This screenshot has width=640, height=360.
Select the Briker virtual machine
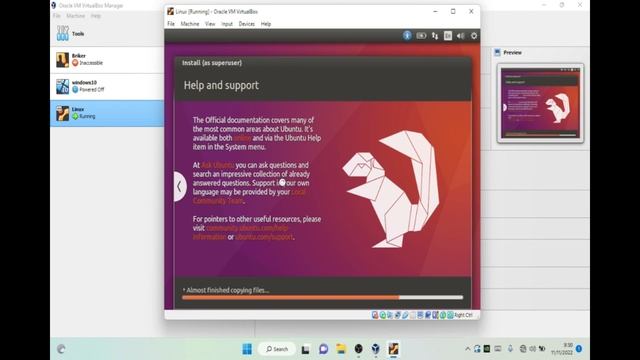[x=107, y=60]
